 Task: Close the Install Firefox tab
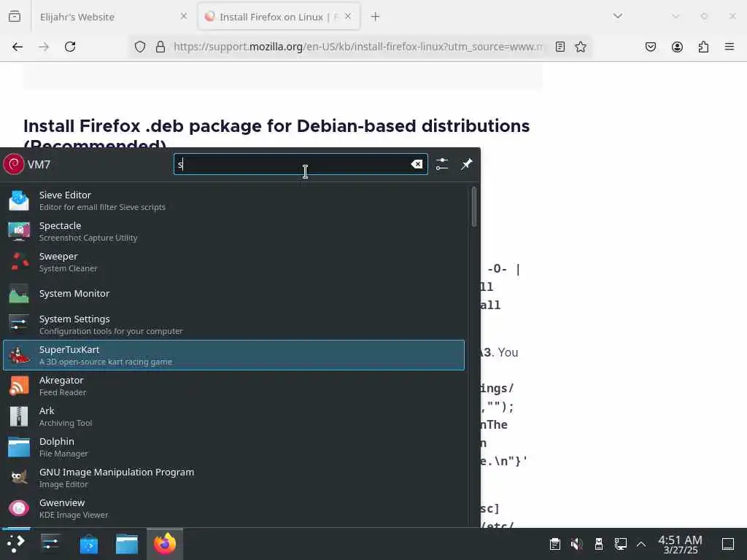348,16
